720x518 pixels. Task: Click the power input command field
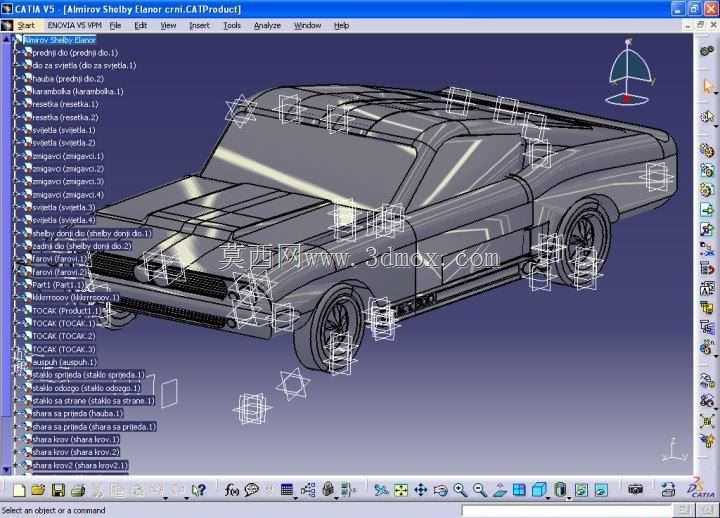(566, 510)
